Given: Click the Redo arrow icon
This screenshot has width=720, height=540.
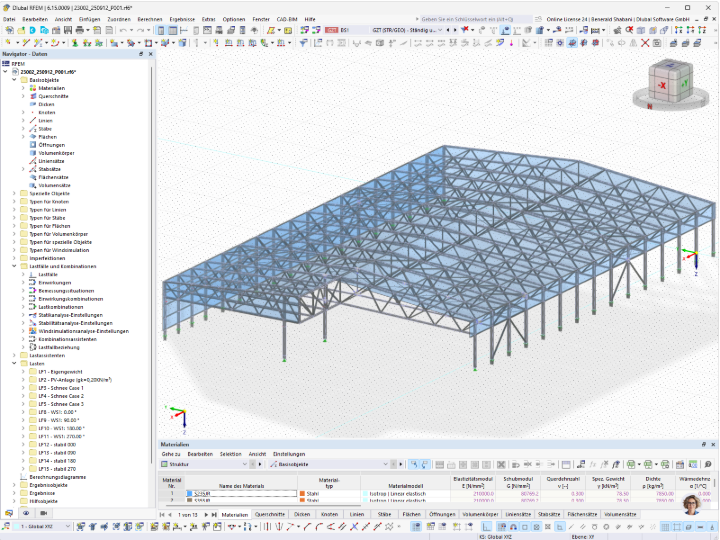Looking at the screenshot, I should (140, 30).
